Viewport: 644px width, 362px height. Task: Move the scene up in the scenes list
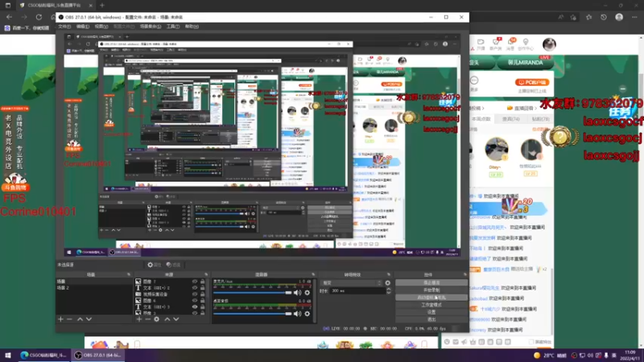coord(80,319)
